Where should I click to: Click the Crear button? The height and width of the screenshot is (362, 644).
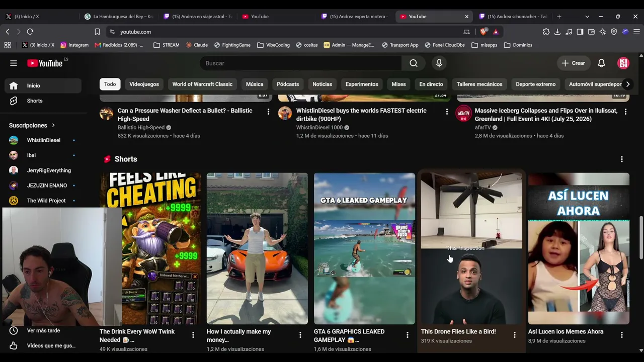click(573, 63)
